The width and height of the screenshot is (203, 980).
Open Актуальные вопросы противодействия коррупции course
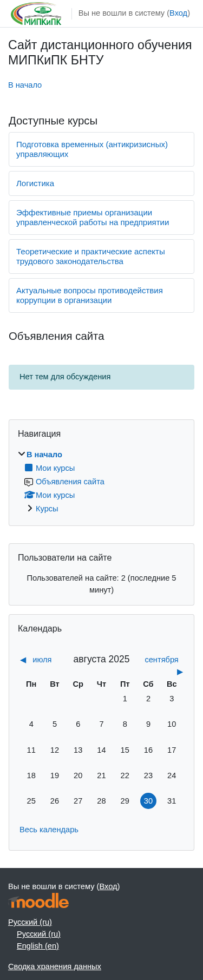[89, 295]
